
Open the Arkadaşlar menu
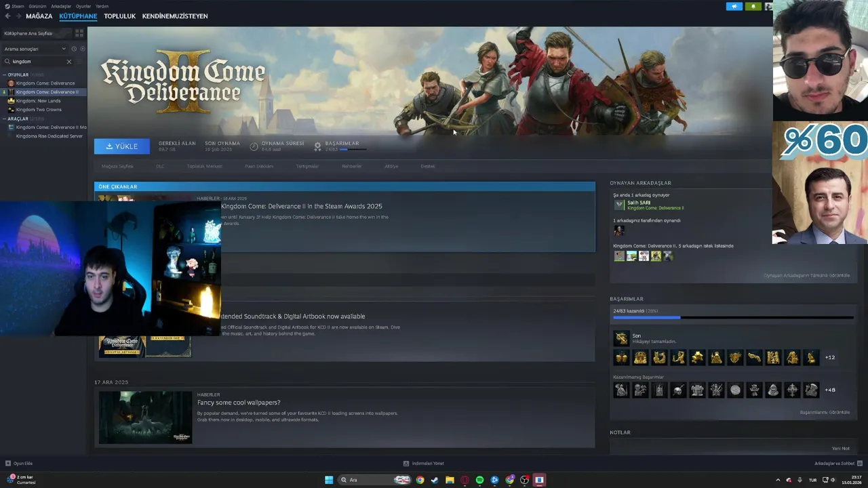coord(61,6)
